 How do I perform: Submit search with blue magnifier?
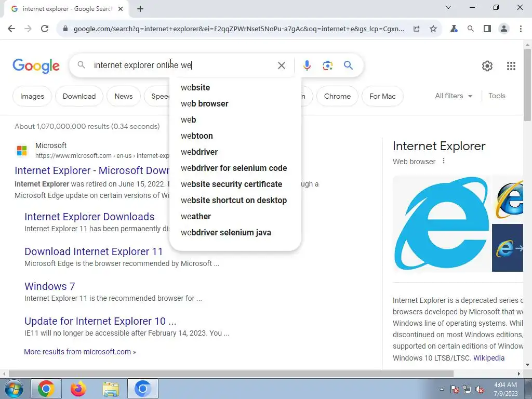tap(348, 65)
